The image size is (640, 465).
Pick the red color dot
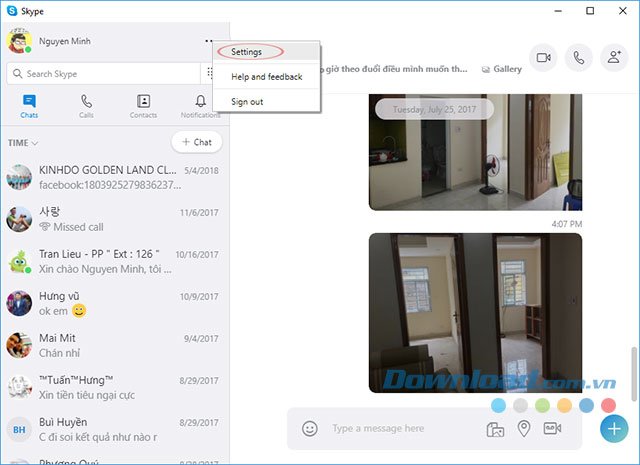608,405
